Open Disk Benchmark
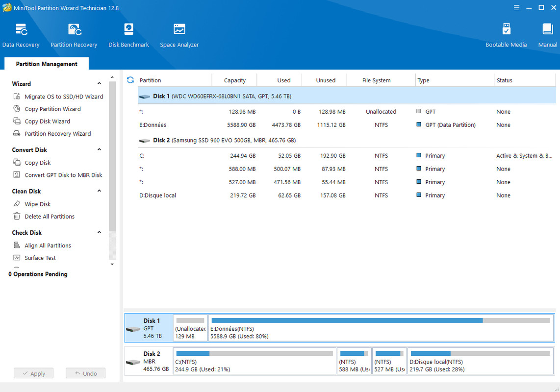The image size is (560, 392). pyautogui.click(x=128, y=35)
